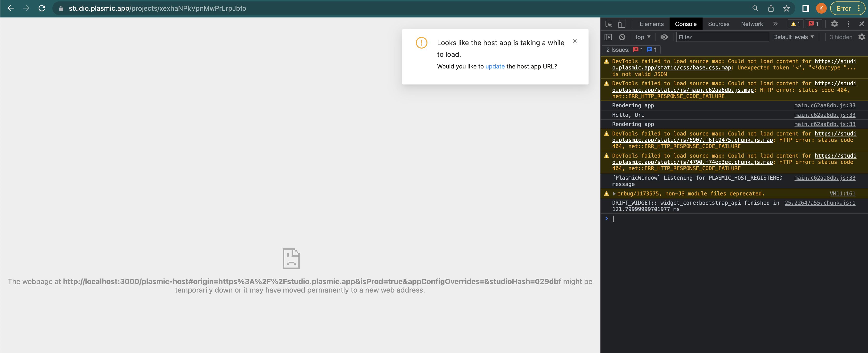
Task: Show more DevTools tabs with the chevron
Action: [x=775, y=24]
